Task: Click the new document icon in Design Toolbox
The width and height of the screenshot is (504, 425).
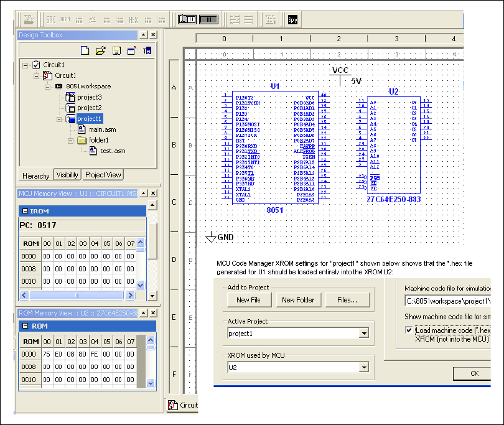Action: tap(86, 51)
